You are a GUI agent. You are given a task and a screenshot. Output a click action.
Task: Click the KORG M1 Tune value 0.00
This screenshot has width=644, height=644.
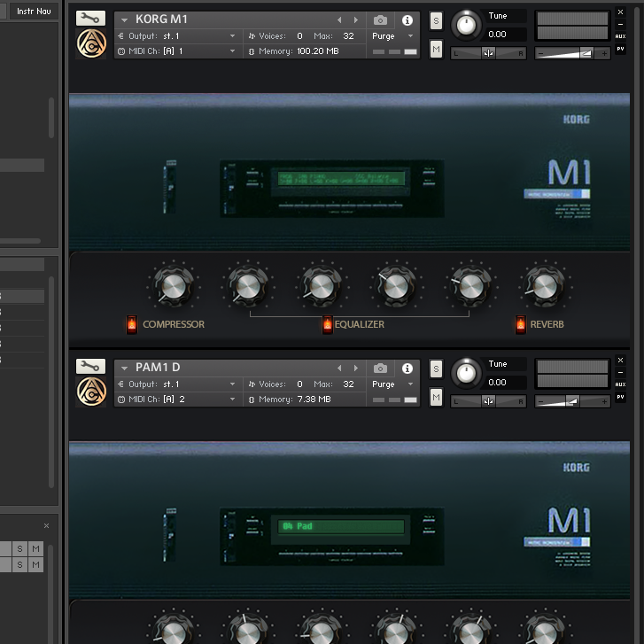(x=497, y=34)
